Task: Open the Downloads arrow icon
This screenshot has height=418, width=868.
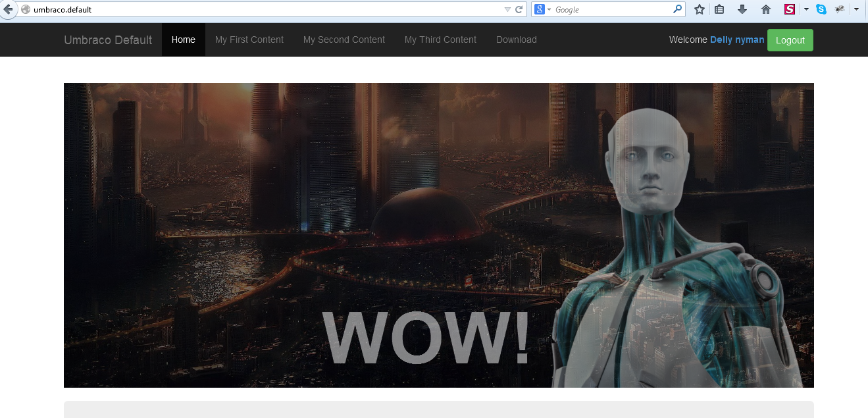Action: click(x=742, y=9)
